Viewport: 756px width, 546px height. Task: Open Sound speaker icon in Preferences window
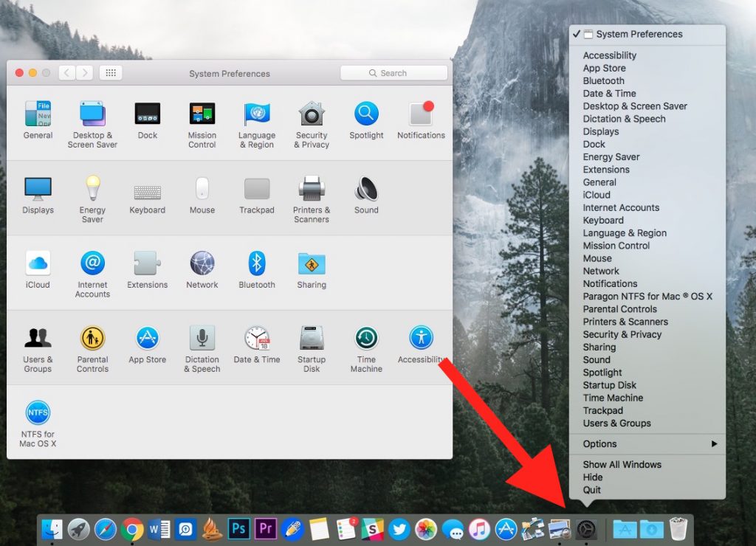pos(366,188)
